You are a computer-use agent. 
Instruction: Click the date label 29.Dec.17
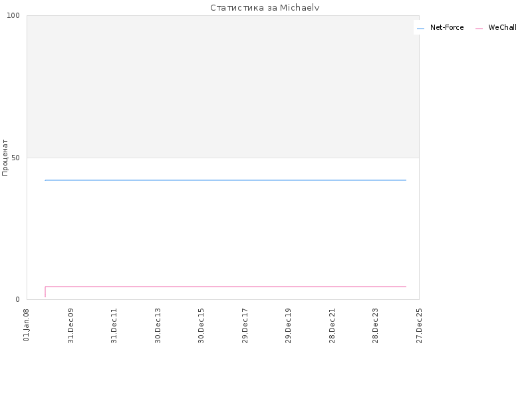click(245, 326)
